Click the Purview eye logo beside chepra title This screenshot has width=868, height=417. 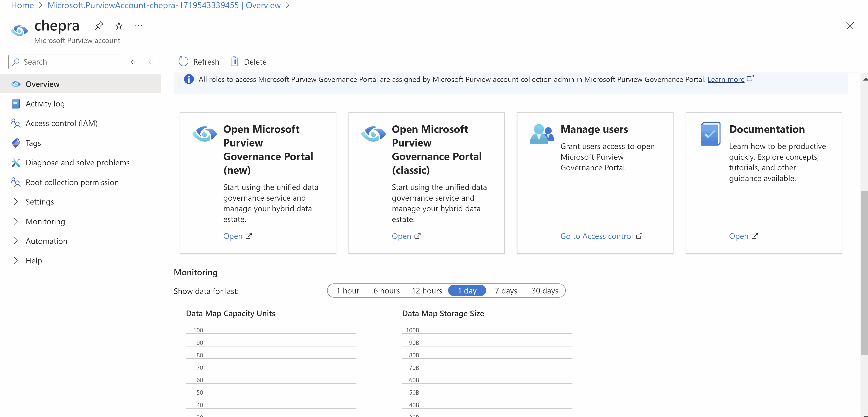click(x=20, y=31)
